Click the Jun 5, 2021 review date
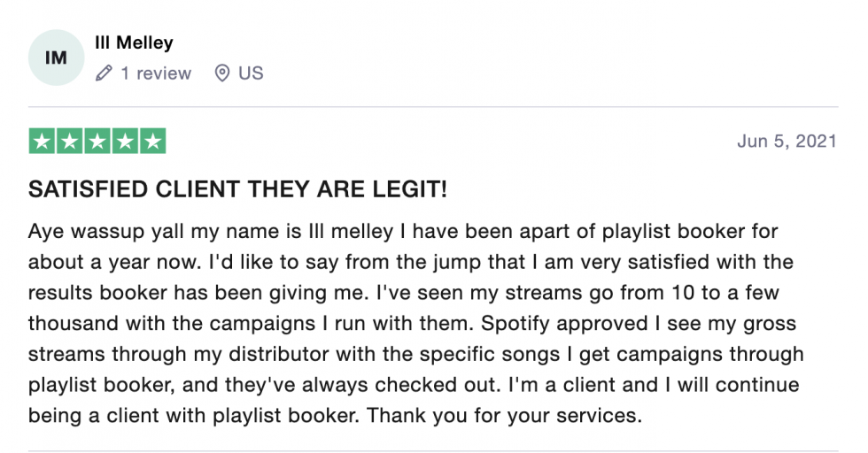The width and height of the screenshot is (868, 453). pyautogui.click(x=787, y=141)
